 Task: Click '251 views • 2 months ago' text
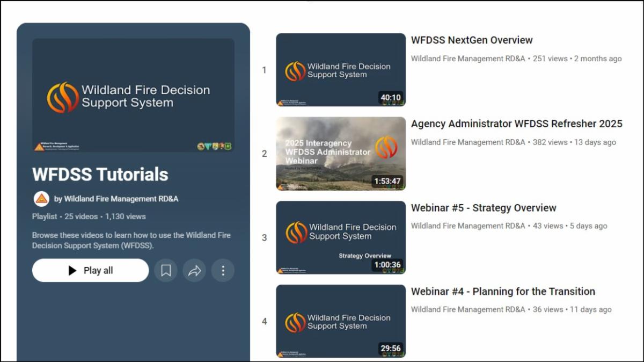point(577,59)
